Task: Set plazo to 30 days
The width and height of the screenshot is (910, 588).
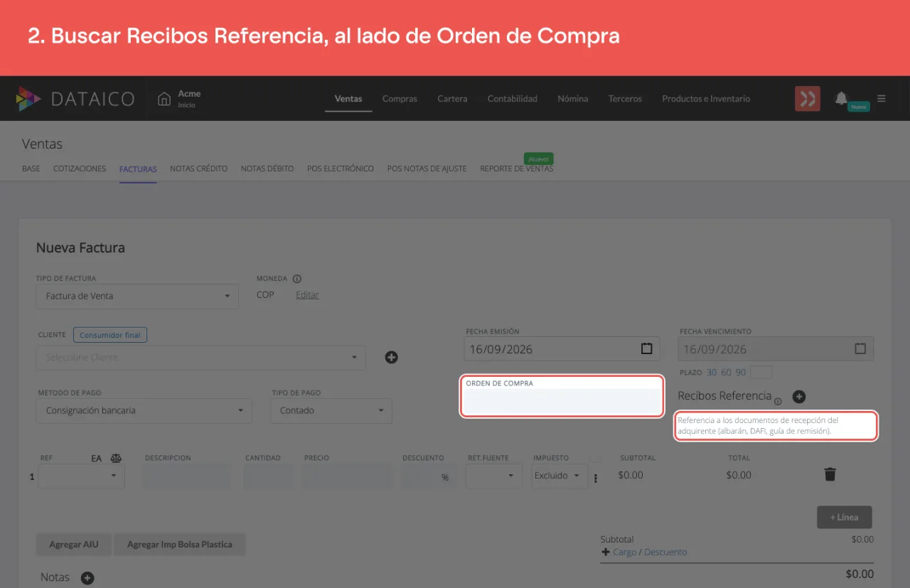Action: click(x=712, y=373)
